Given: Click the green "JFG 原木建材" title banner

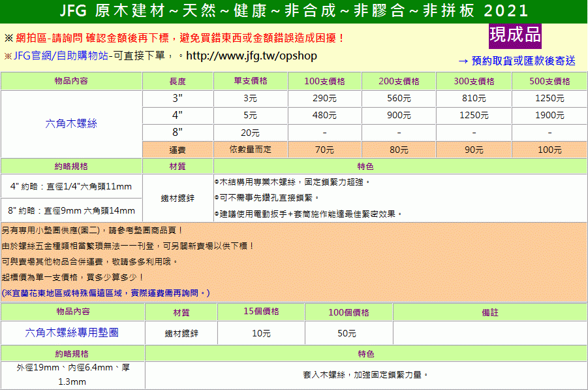Looking at the screenshot, I should coord(294,11).
